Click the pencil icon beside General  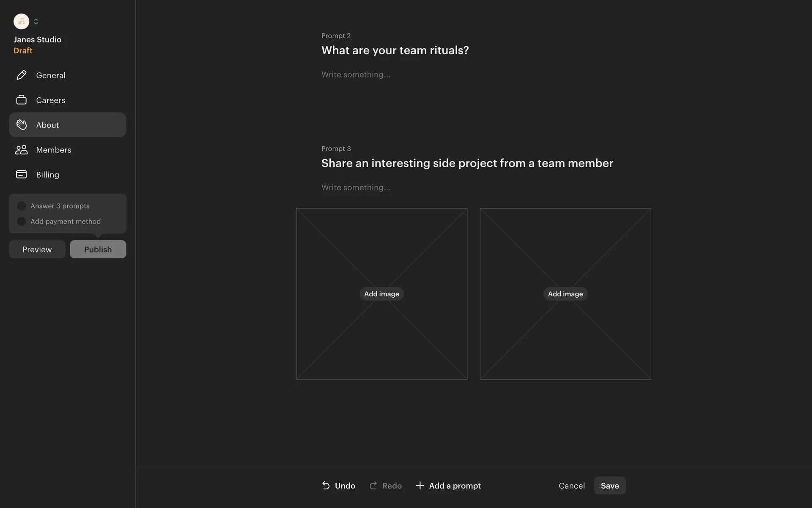(x=21, y=75)
